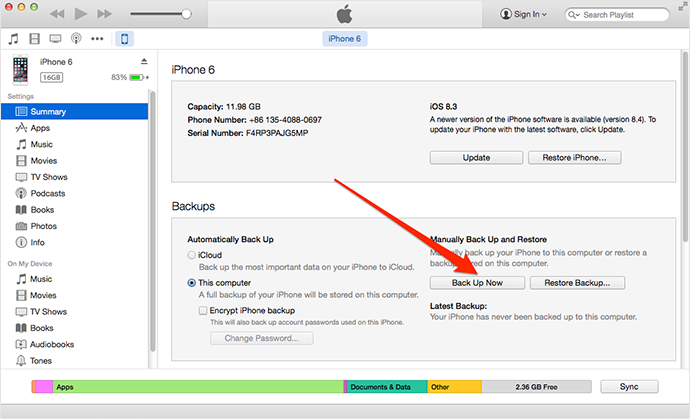Select Summary in Settings sidebar
This screenshot has width=690, height=419.
coord(74,111)
